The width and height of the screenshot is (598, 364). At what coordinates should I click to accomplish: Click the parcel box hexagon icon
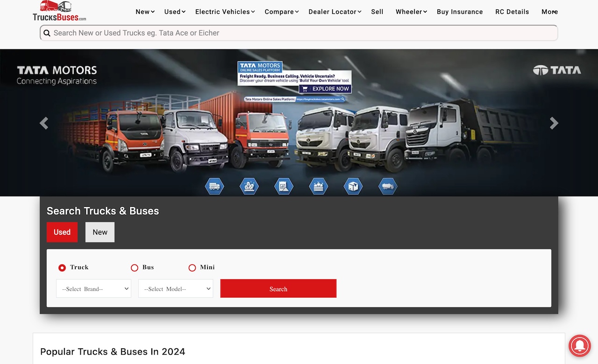[x=353, y=186]
